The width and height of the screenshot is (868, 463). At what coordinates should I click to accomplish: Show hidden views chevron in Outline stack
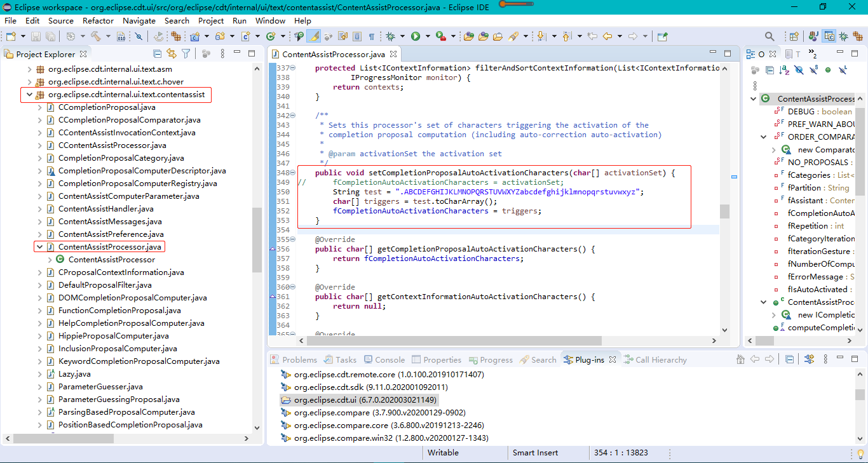[x=813, y=55]
